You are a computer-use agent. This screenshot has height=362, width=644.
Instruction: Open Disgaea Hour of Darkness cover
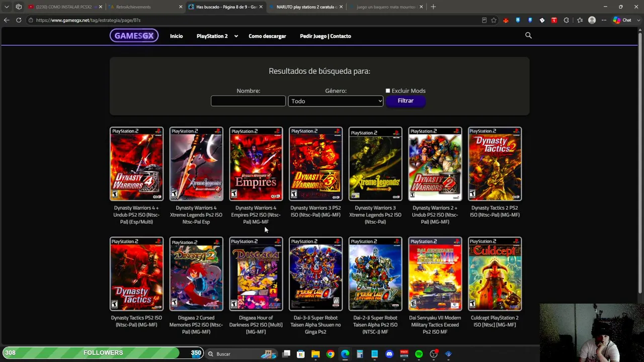256,274
